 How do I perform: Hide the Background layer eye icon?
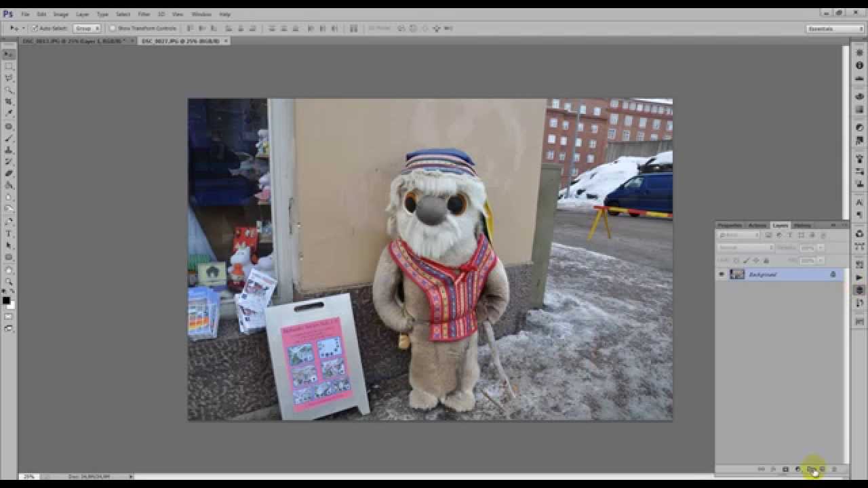click(722, 274)
